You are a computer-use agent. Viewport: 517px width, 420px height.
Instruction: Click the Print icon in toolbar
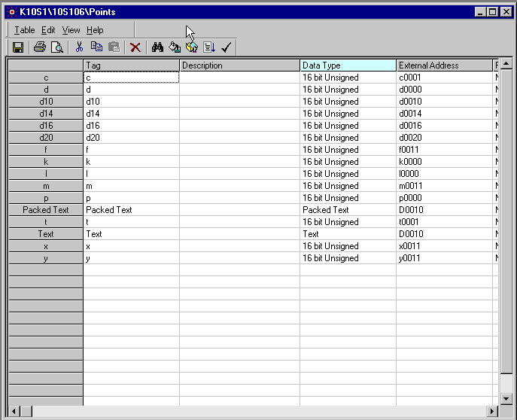(x=40, y=47)
